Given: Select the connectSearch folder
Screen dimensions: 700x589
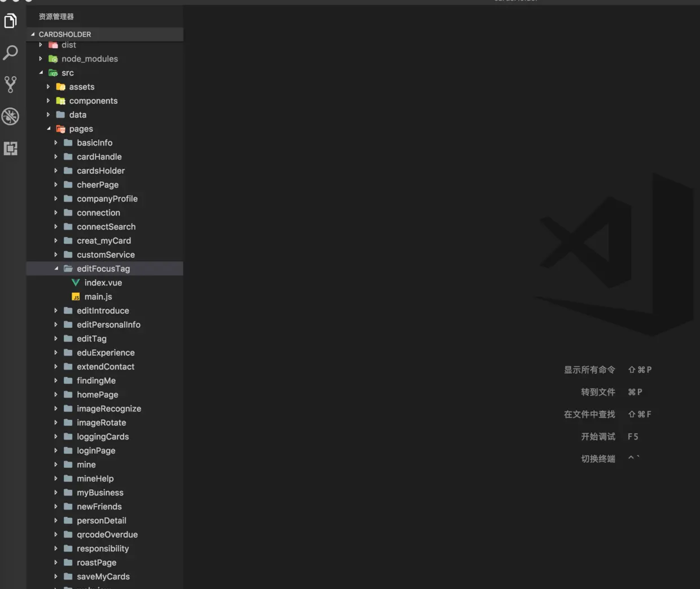Looking at the screenshot, I should [x=105, y=227].
